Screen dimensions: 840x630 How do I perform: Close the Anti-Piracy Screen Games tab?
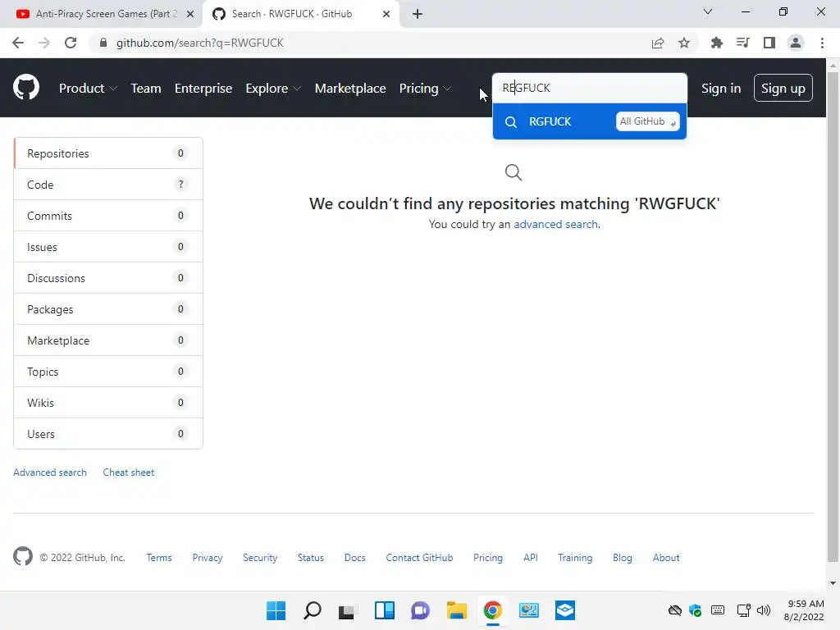coord(190,14)
